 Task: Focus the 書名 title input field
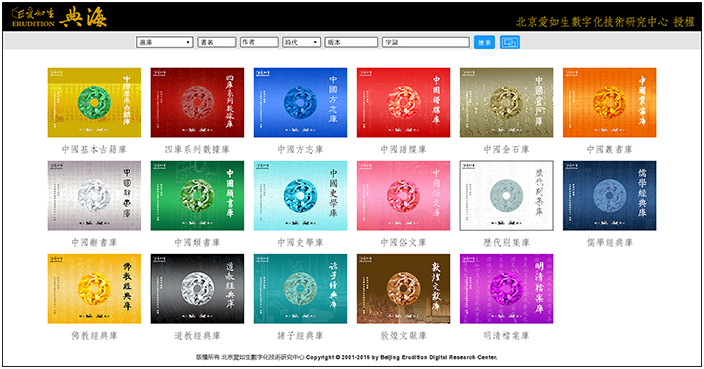pyautogui.click(x=217, y=42)
